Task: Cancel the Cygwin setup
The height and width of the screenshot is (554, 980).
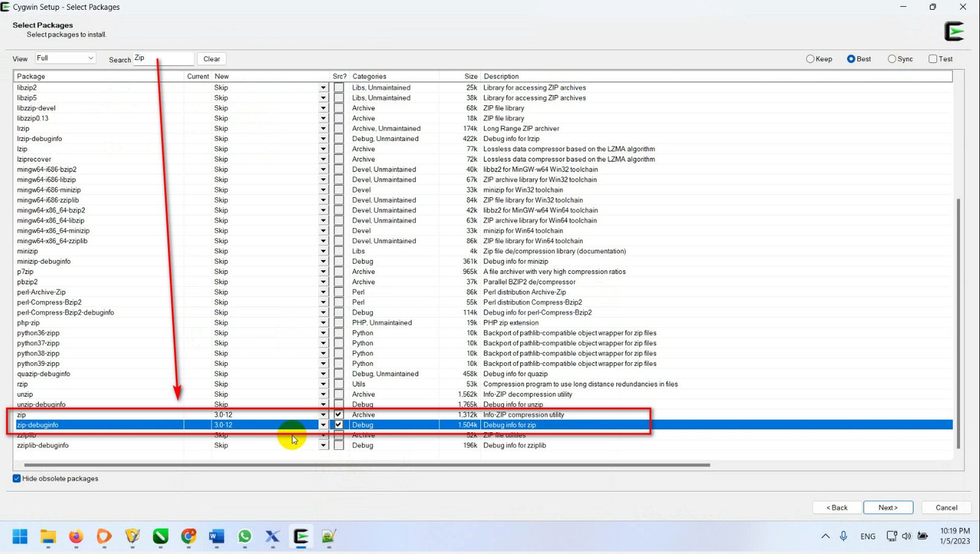Action: click(946, 507)
